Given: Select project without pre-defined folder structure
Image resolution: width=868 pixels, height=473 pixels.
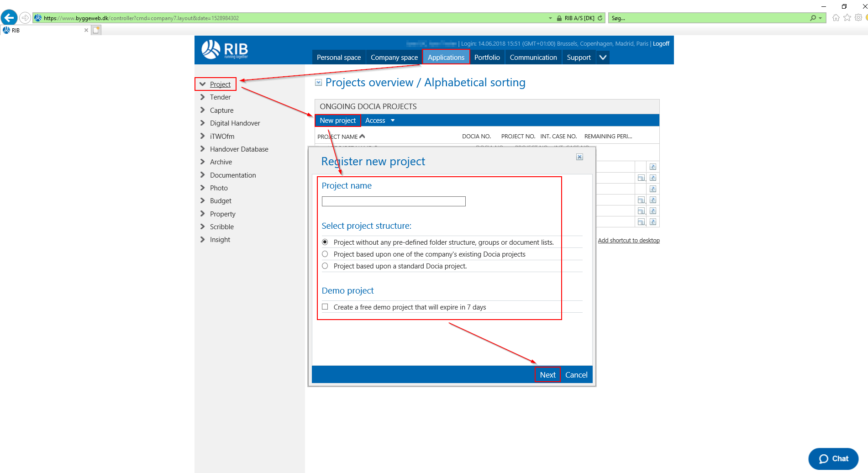Looking at the screenshot, I should 325,242.
